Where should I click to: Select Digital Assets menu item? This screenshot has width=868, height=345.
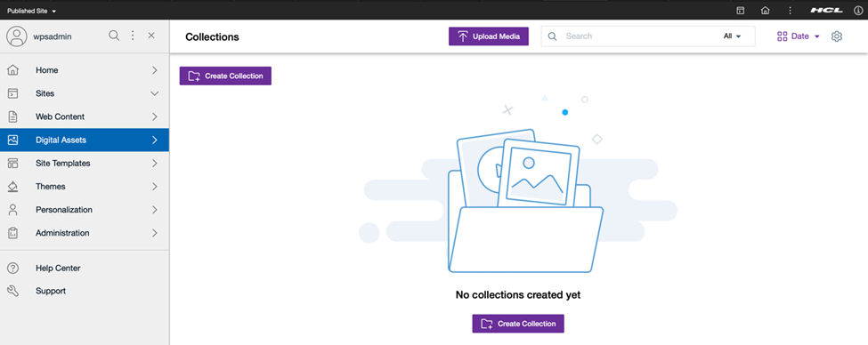point(85,140)
